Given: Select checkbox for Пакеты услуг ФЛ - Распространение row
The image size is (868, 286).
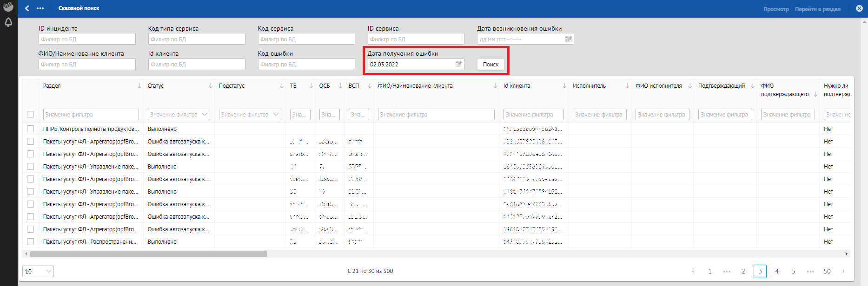Looking at the screenshot, I should [x=31, y=242].
